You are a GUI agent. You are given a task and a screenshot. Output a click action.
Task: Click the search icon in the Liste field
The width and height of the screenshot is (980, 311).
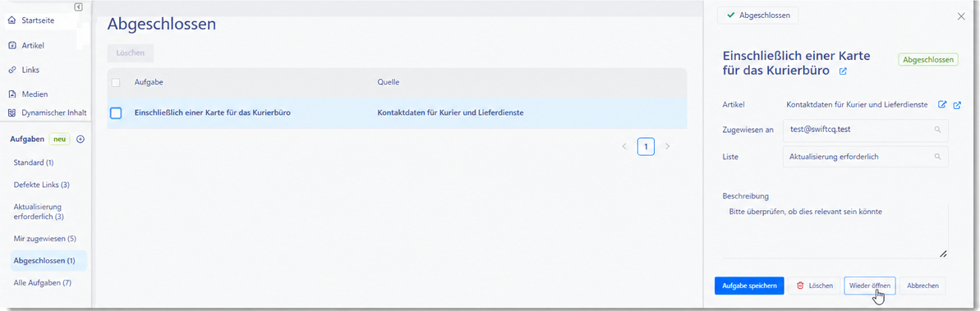click(x=937, y=157)
